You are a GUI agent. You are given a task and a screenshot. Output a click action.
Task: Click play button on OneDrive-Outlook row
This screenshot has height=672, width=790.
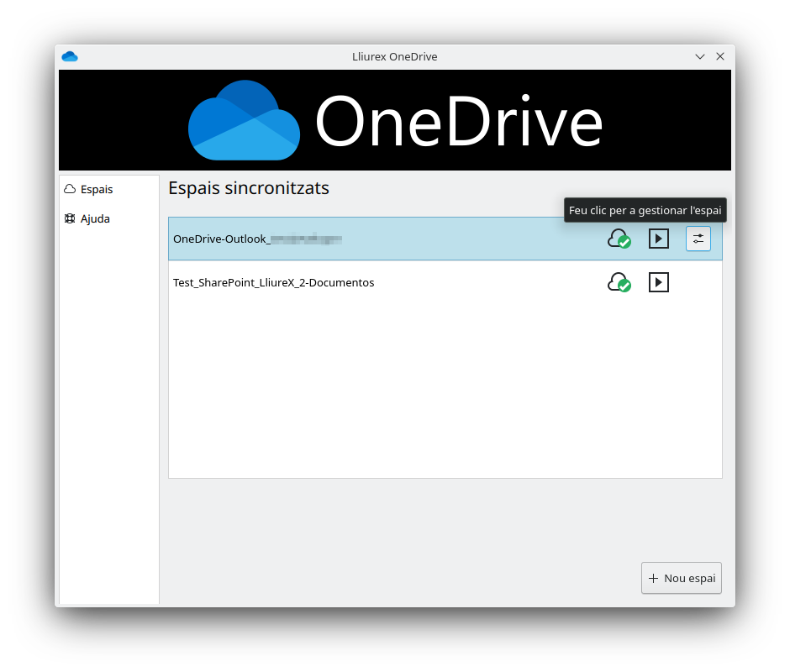659,239
